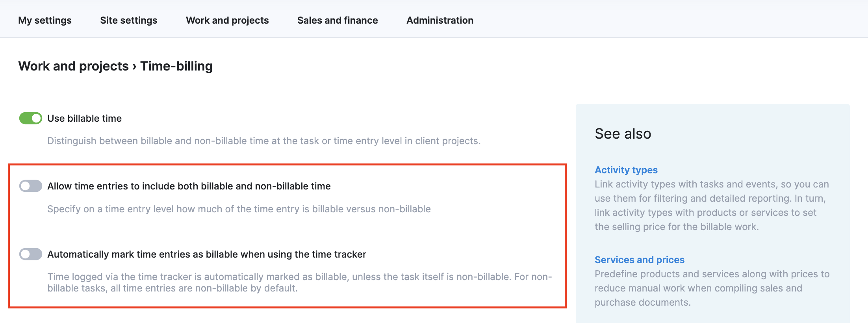
Task: Click the Work and projects breadcrumb
Action: (x=72, y=66)
